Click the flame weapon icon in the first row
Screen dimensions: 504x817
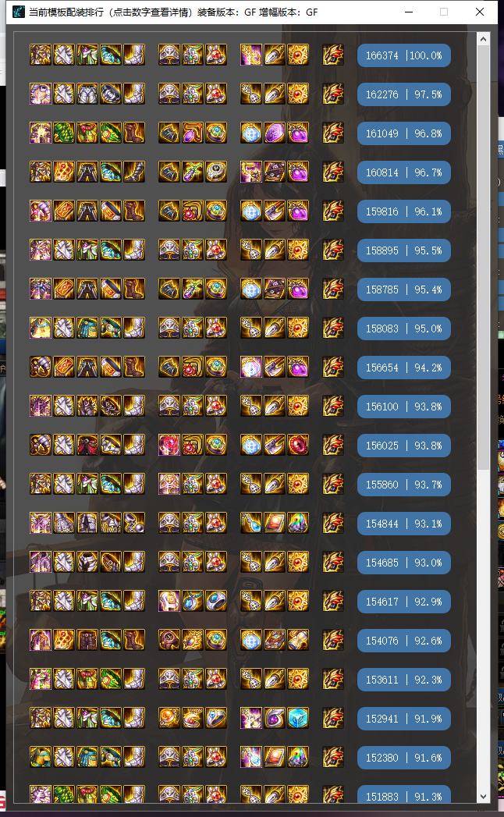333,55
